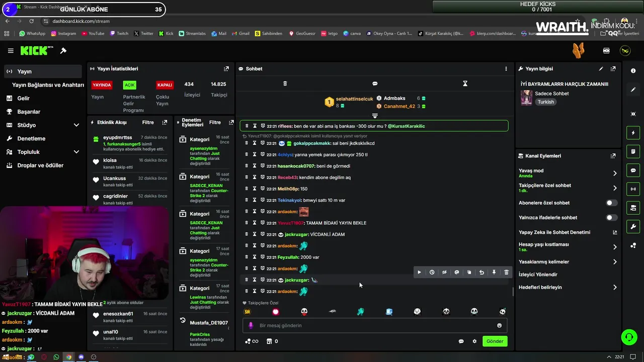Click the trash icon under the Sohbet header

pyautogui.click(x=285, y=83)
